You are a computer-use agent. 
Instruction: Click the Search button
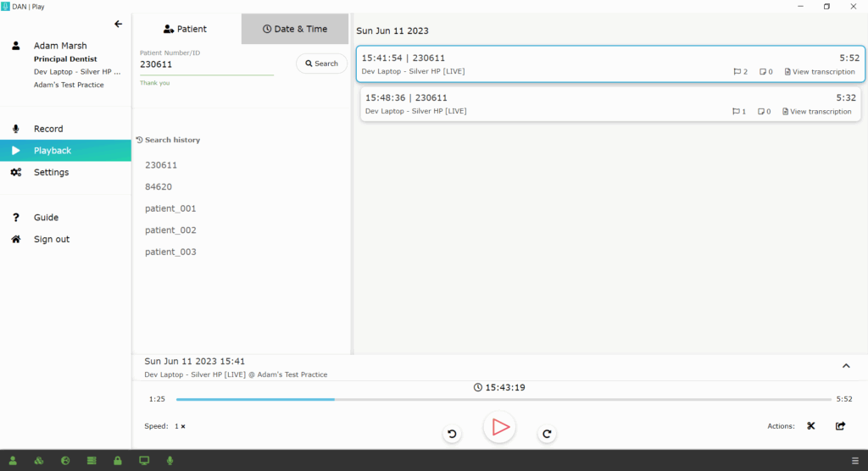(x=321, y=64)
